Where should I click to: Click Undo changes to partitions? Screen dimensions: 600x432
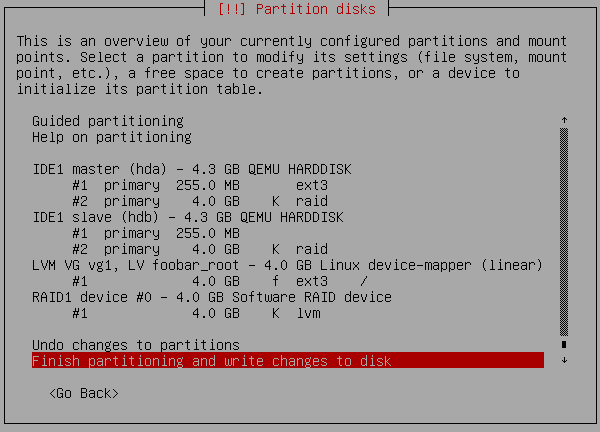tap(136, 345)
